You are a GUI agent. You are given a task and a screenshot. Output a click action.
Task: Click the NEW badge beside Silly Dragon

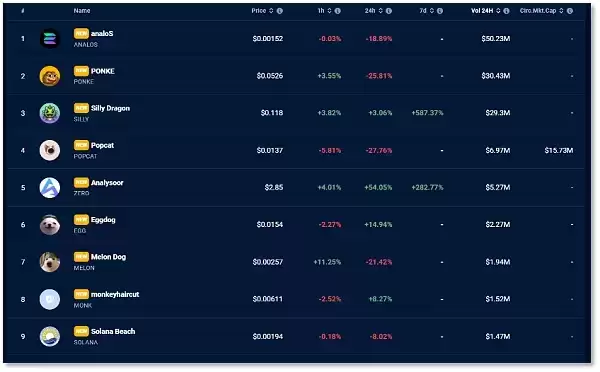point(81,108)
